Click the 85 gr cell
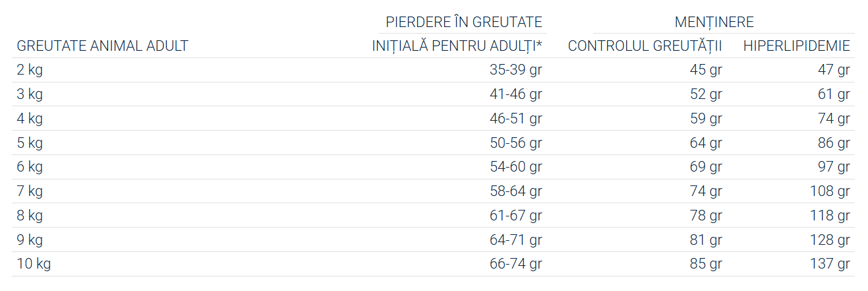This screenshot has height=291, width=868. coord(706,264)
